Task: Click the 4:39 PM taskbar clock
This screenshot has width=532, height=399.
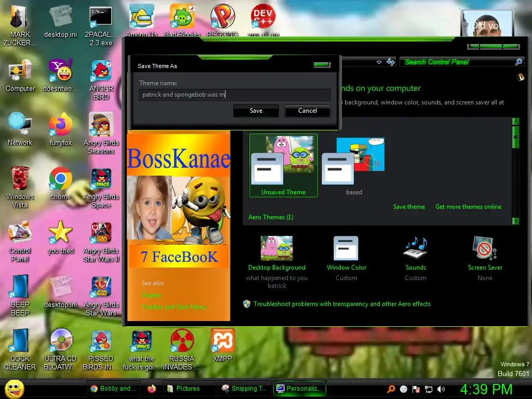Action: [x=486, y=389]
